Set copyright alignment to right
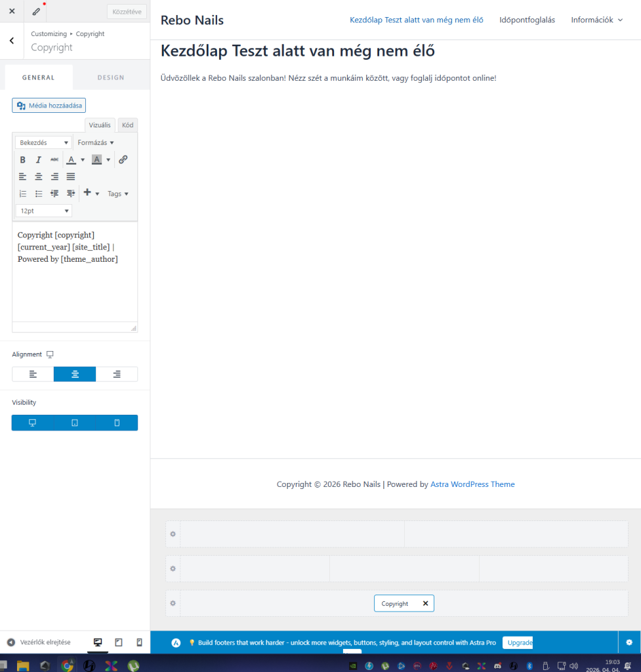 coord(117,374)
